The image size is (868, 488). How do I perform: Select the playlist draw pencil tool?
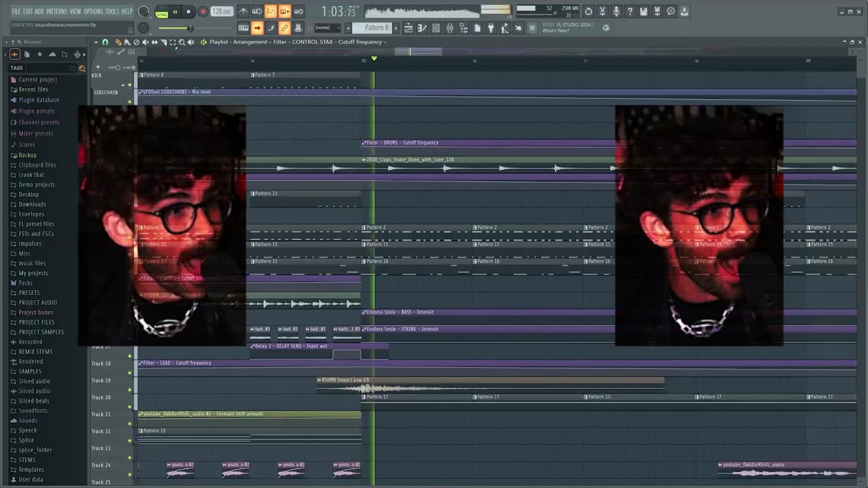tap(118, 42)
